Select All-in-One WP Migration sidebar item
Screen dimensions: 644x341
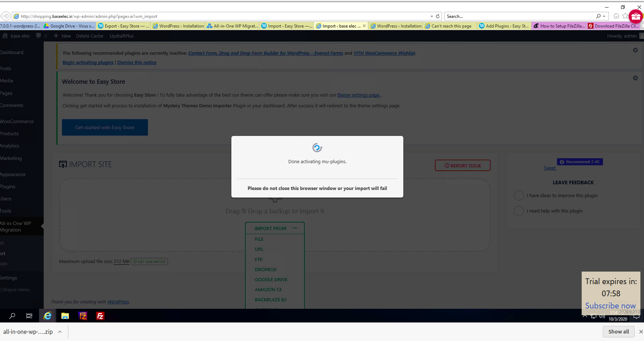point(21,226)
